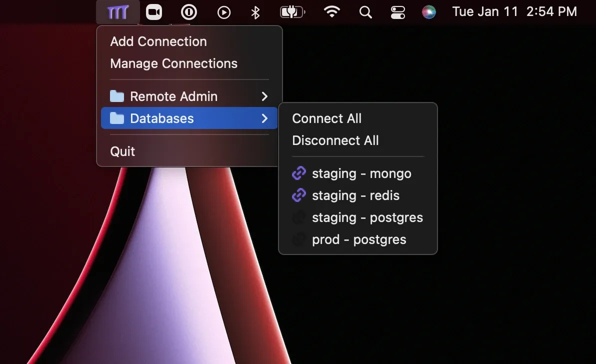This screenshot has height=364, width=596.
Task: Toggle the staging - redis connection
Action: 357,195
